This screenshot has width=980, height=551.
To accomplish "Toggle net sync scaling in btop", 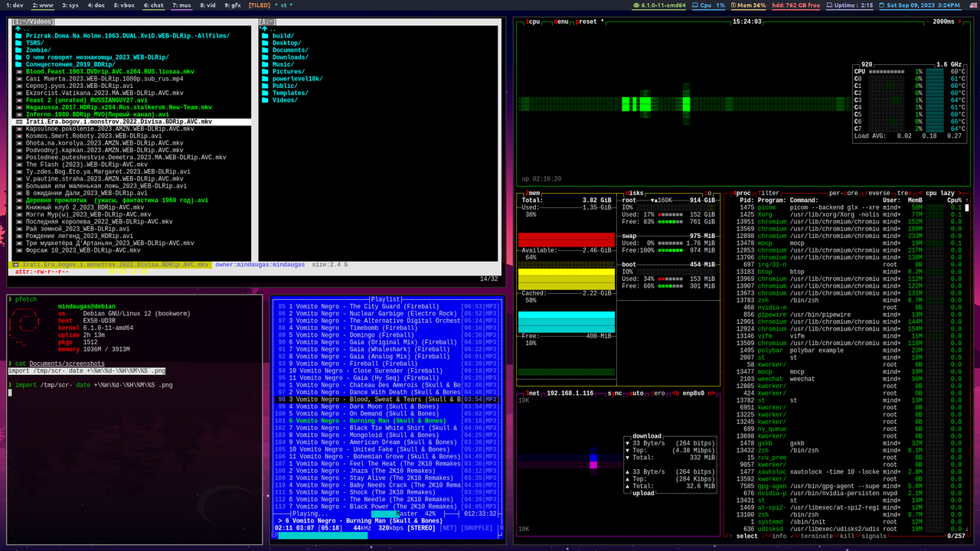I will tap(615, 393).
